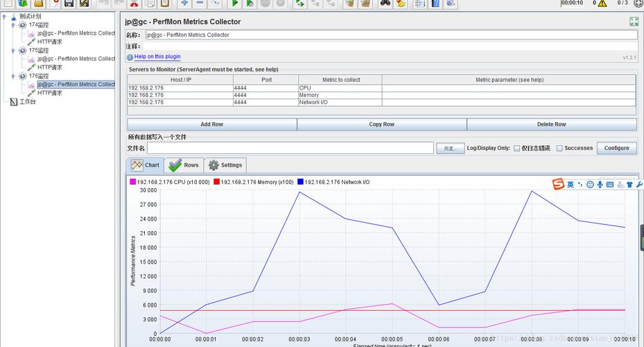The width and height of the screenshot is (644, 347).
Task: Toggle Sogou English/Chinese mode indicator
Action: click(571, 185)
